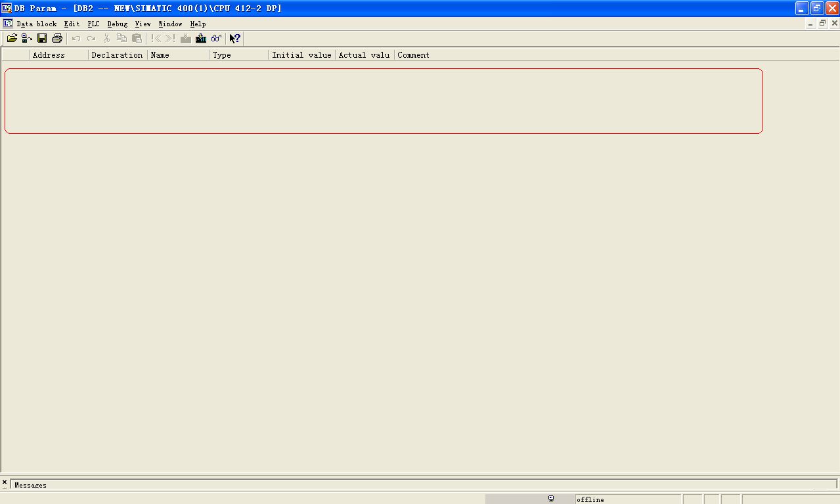Click the Paste clipboard icon

[x=137, y=39]
